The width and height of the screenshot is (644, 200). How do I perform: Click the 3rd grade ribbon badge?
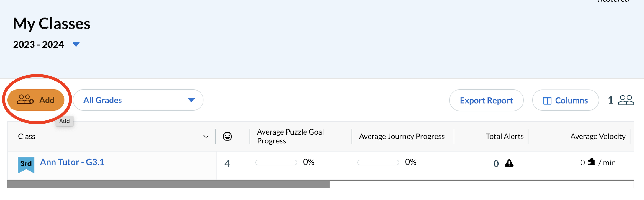26,164
